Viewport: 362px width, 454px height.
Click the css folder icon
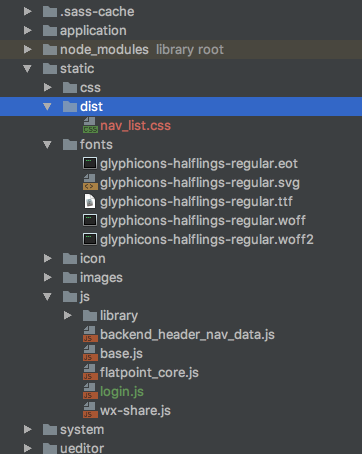pyautogui.click(x=70, y=87)
